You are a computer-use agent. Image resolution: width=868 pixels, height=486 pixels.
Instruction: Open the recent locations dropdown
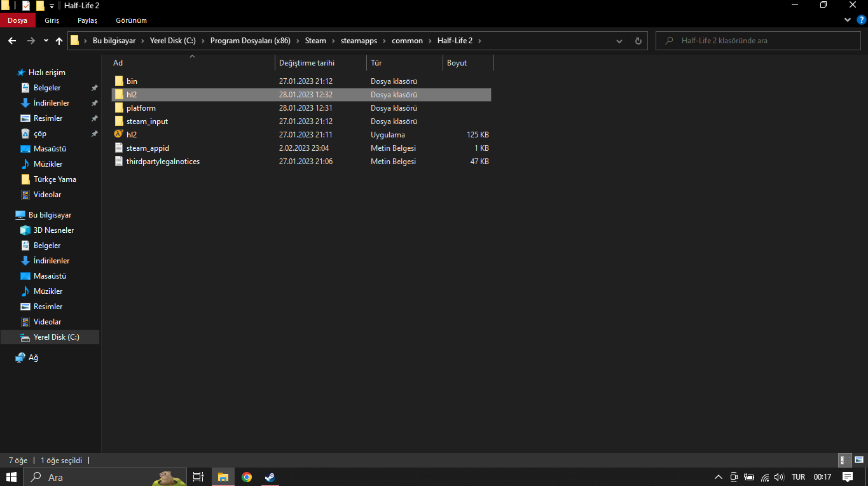point(46,41)
